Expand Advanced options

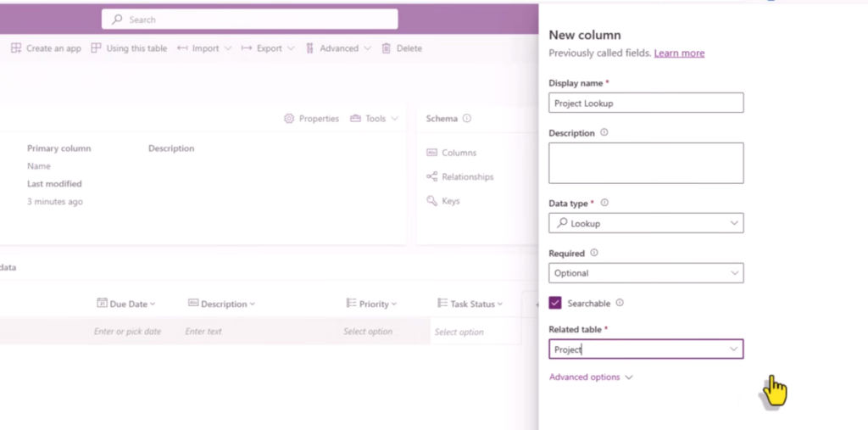[x=591, y=377]
